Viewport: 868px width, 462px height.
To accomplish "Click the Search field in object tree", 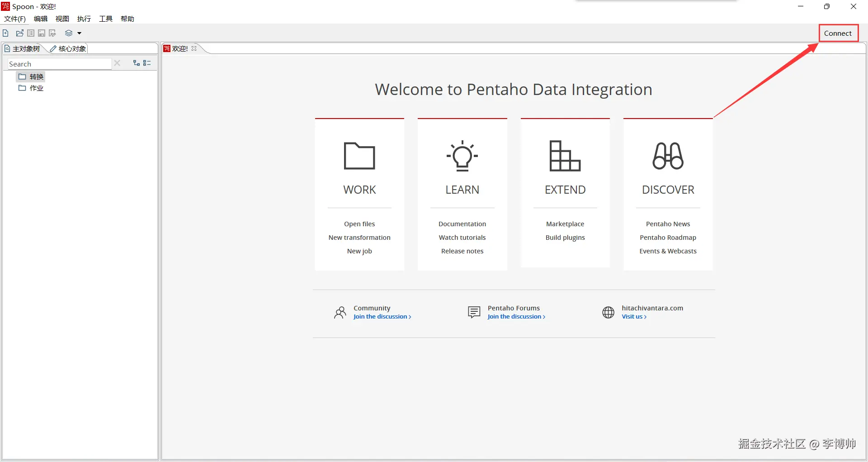I will pyautogui.click(x=59, y=64).
